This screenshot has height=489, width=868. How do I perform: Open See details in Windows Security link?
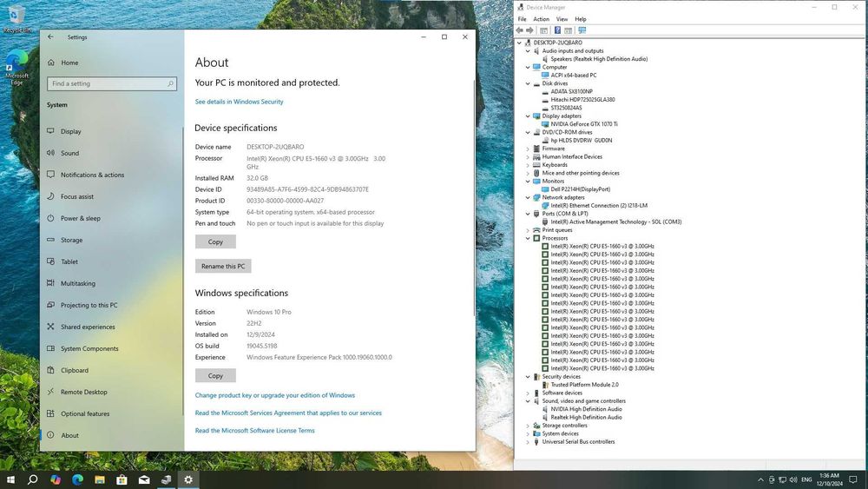point(240,102)
